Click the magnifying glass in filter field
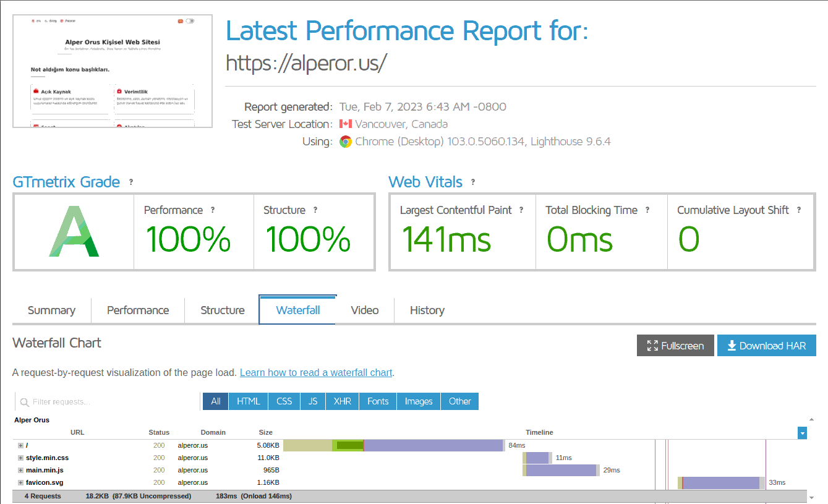The image size is (828, 504). pyautogui.click(x=25, y=401)
